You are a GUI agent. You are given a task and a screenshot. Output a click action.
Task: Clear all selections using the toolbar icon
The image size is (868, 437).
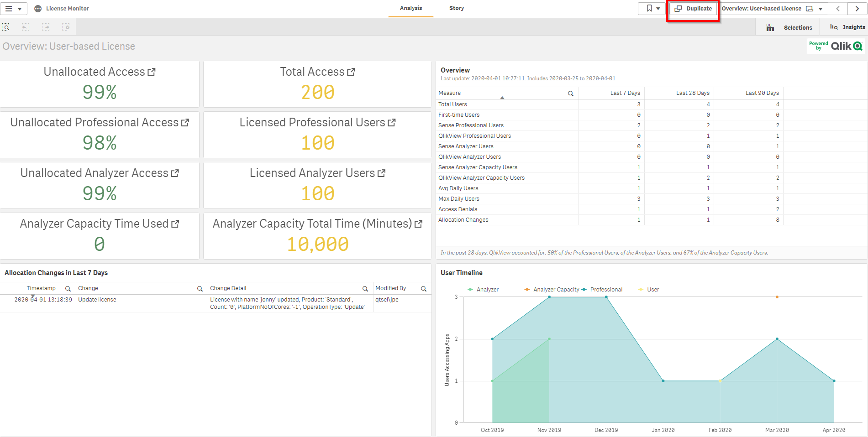pos(66,27)
